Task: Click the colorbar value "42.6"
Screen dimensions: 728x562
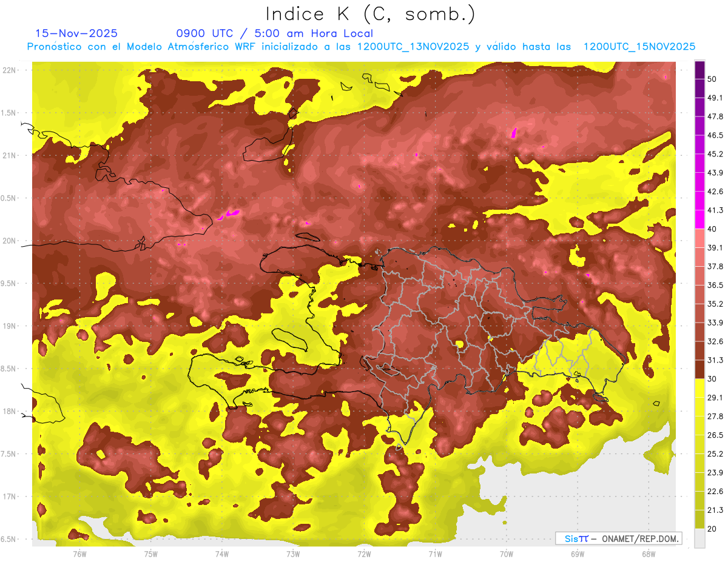Action: click(x=715, y=192)
